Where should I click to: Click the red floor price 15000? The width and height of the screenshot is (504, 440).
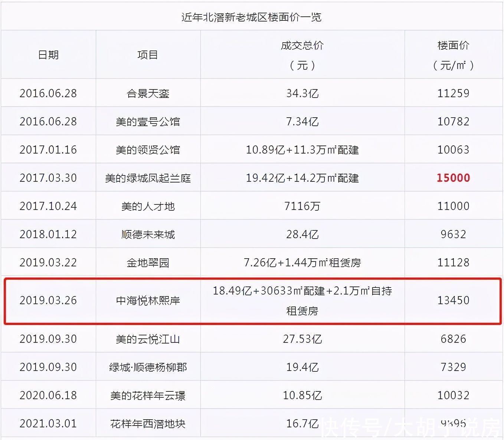coord(453,178)
